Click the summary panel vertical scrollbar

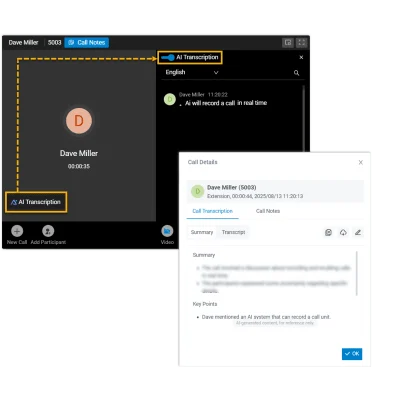coord(357,273)
